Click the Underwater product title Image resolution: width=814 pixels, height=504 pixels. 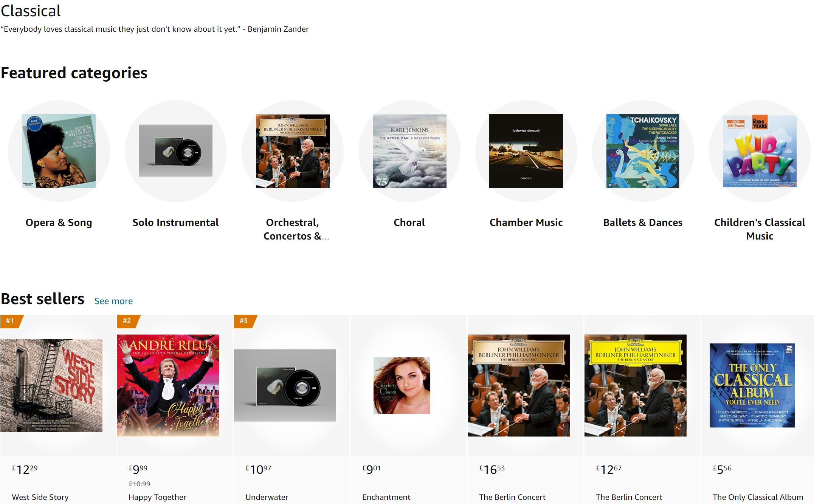[267, 497]
